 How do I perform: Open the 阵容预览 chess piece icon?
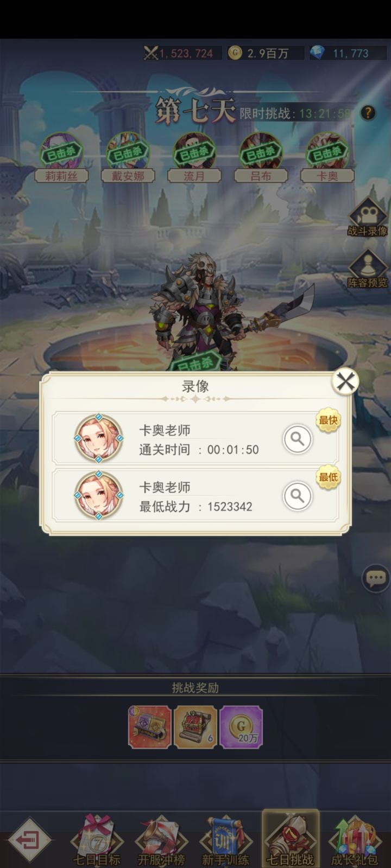point(368,269)
